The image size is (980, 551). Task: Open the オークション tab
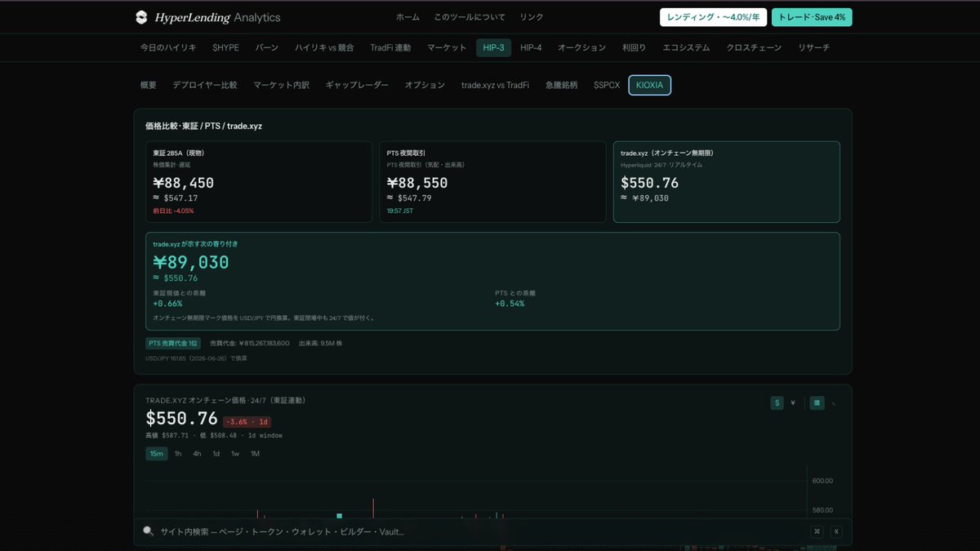click(581, 47)
